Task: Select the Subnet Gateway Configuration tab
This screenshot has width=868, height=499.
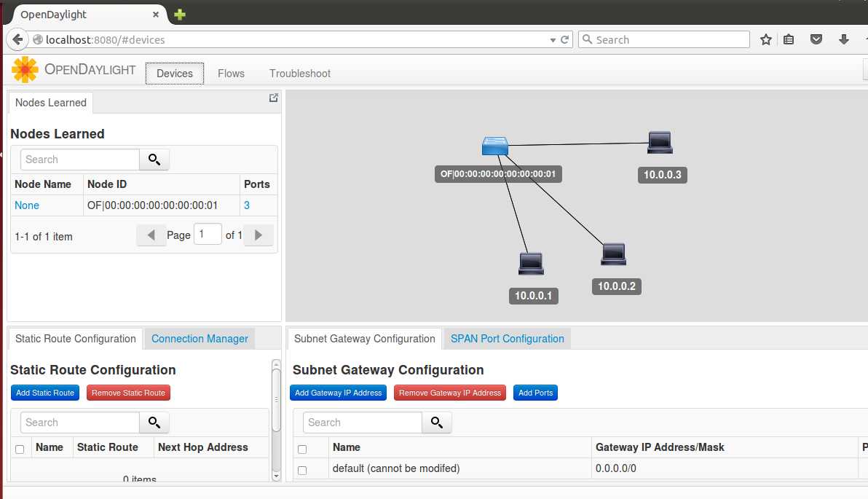Action: pos(364,339)
